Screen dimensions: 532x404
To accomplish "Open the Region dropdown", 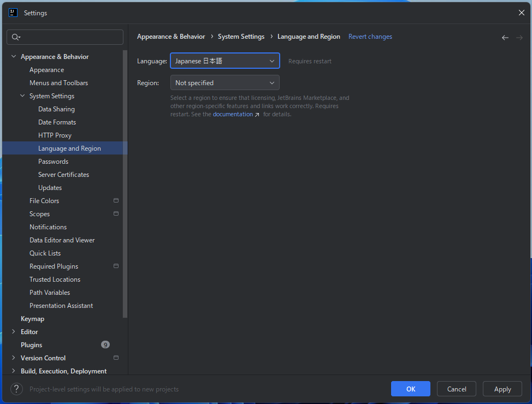I will [224, 83].
